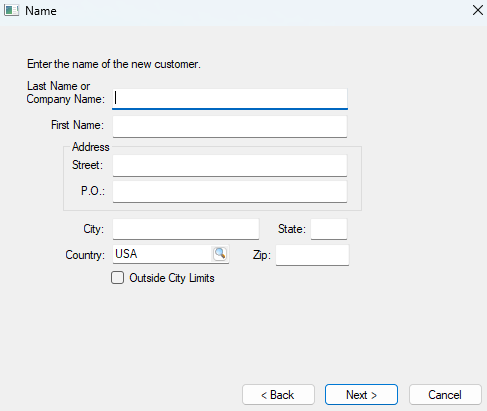Screen dimensions: 487x411
Task: Close the Name dialog window
Action: tap(478, 10)
